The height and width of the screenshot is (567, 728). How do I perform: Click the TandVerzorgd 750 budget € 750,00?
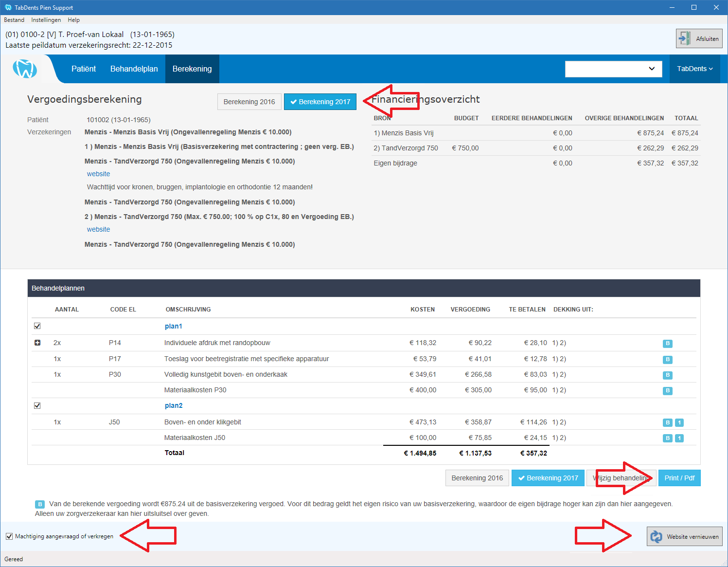coord(465,148)
